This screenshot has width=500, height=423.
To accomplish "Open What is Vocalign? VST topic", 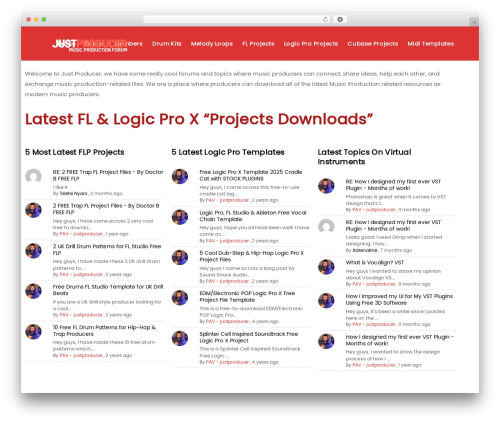I will tap(375, 263).
